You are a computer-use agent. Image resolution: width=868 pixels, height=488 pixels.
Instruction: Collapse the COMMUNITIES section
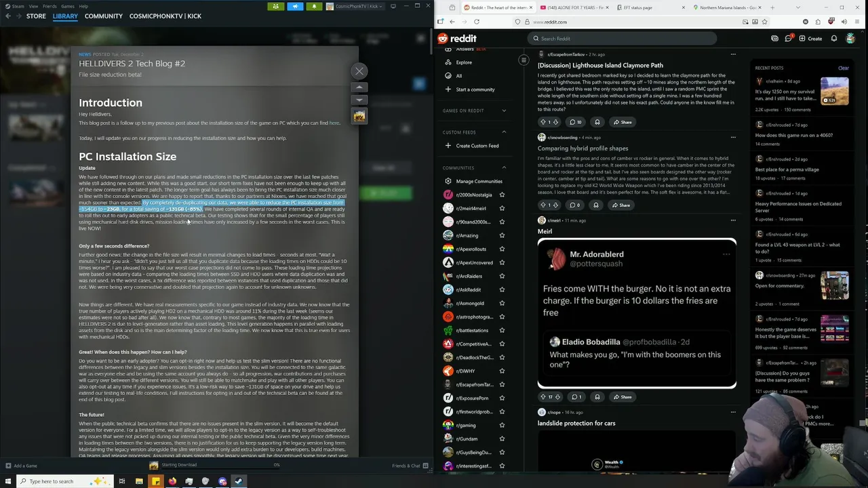pyautogui.click(x=504, y=167)
